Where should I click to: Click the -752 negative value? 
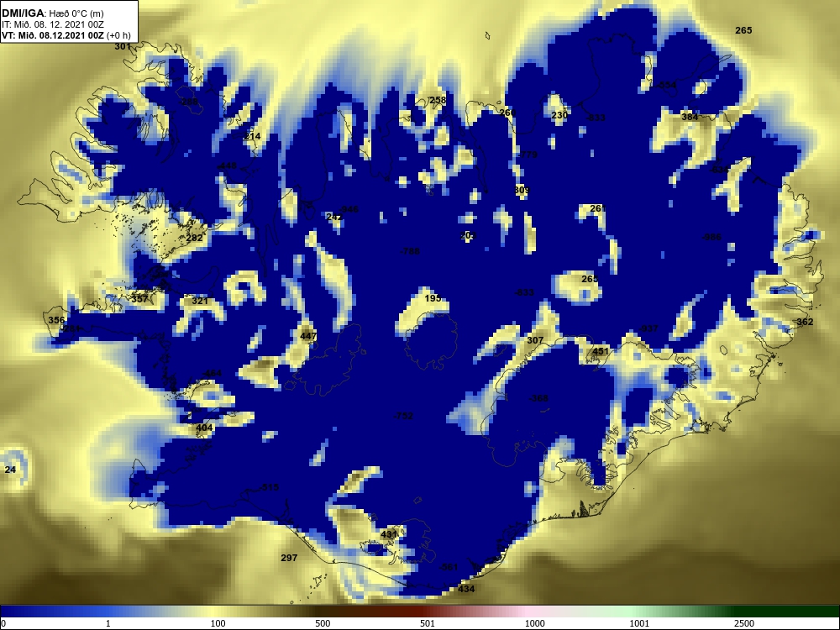coord(403,416)
